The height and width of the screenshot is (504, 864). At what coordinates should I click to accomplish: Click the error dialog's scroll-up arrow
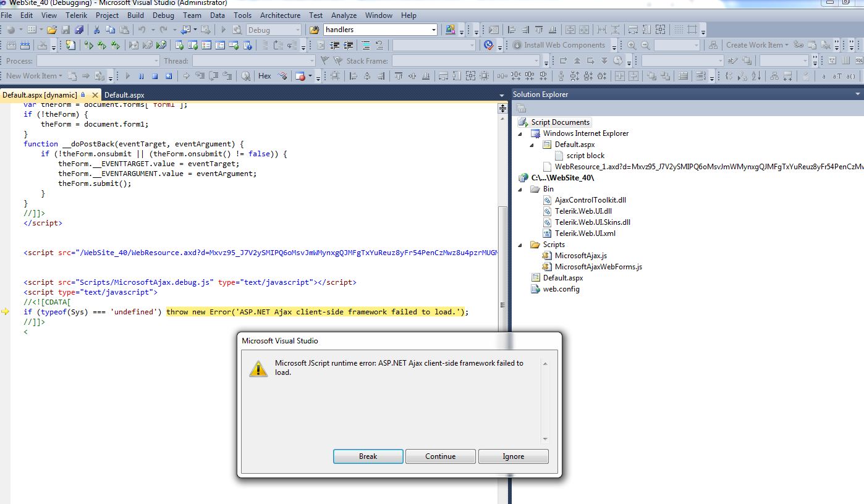544,364
